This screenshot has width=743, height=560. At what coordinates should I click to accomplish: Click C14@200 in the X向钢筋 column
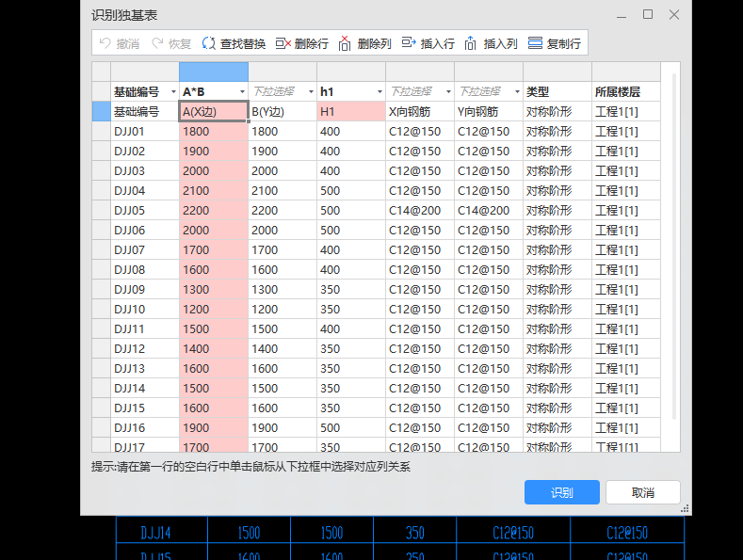420,211
